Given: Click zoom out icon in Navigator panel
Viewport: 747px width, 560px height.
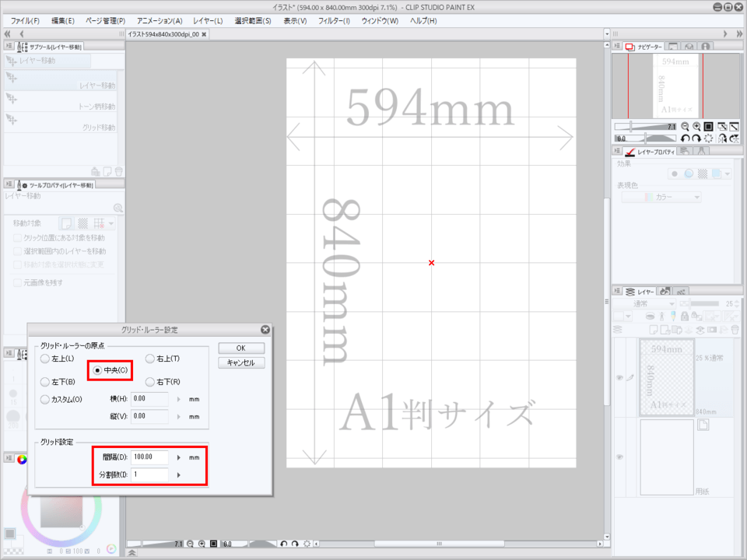Looking at the screenshot, I should pyautogui.click(x=685, y=126).
